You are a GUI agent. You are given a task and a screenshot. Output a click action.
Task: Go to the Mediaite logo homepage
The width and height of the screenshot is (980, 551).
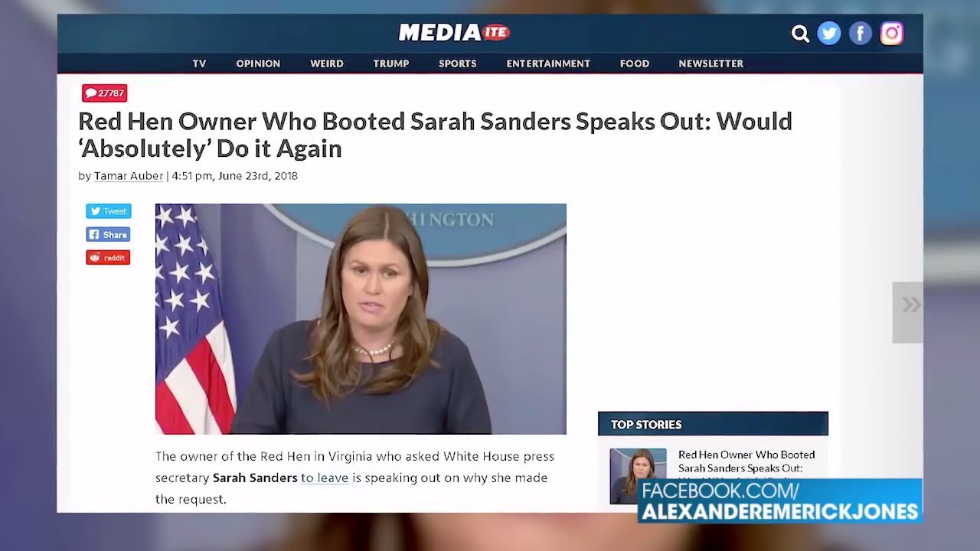click(454, 33)
